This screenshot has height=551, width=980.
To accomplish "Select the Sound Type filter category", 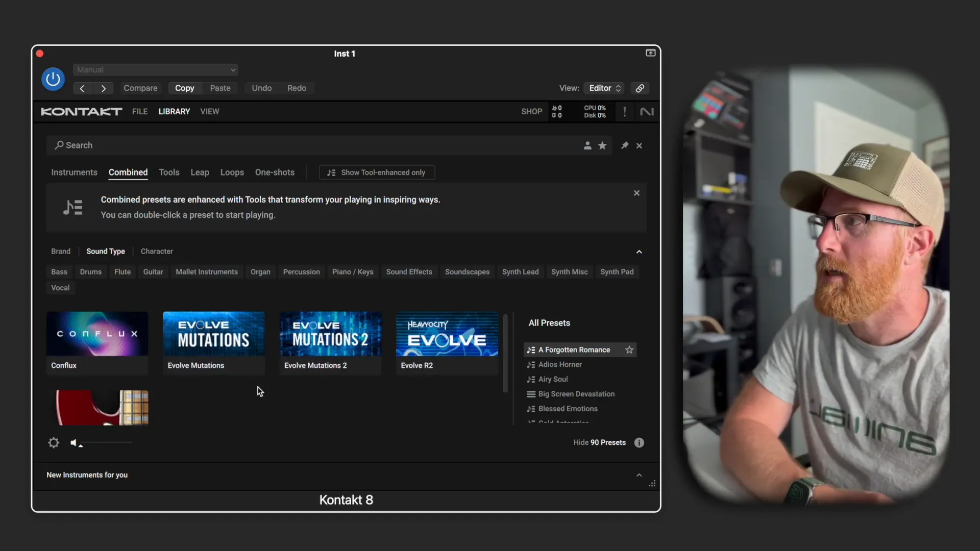I will coord(106,252).
